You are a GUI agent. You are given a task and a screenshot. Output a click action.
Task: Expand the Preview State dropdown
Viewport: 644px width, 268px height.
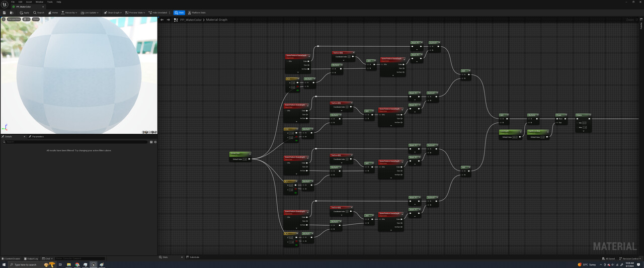click(x=136, y=13)
